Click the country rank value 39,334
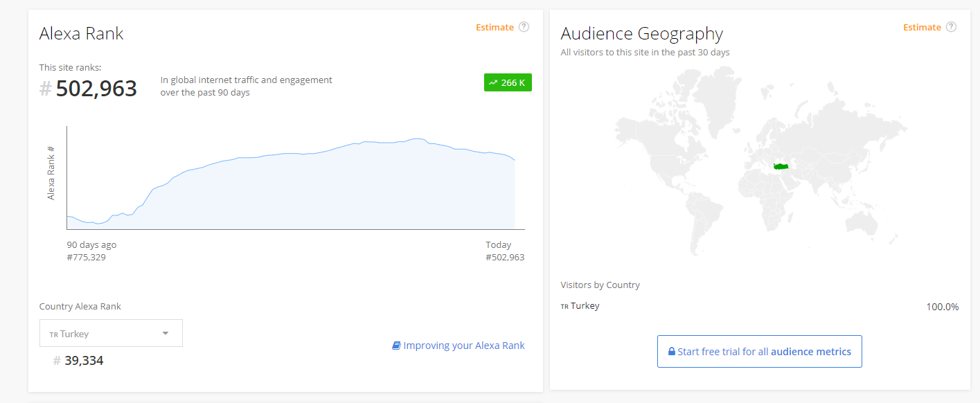Viewport: 980px width, 403px height. click(84, 361)
